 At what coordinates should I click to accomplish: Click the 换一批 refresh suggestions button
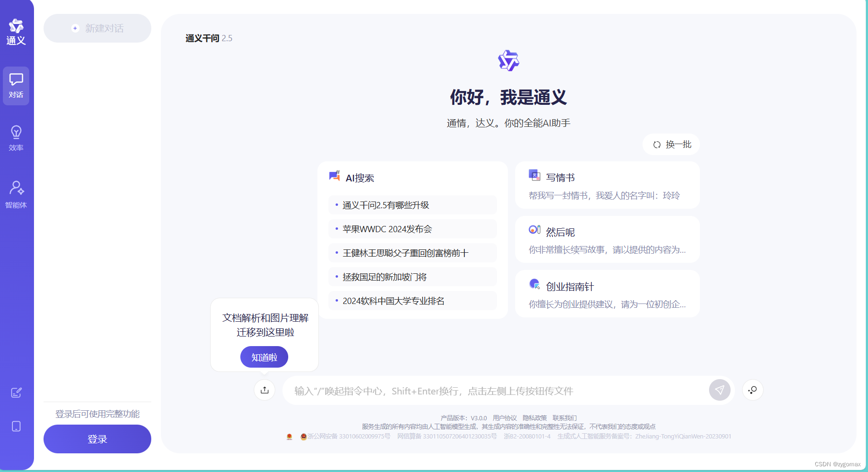(x=671, y=145)
